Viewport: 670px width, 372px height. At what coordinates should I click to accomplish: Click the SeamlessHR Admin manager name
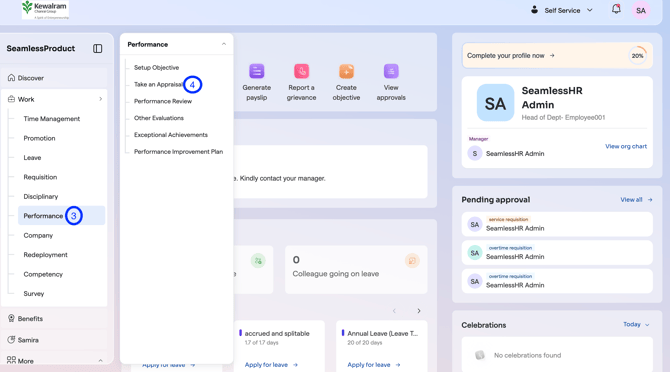[515, 154]
